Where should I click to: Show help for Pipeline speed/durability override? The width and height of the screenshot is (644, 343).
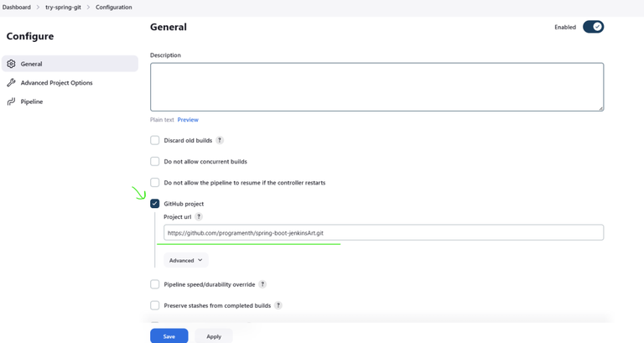262,284
